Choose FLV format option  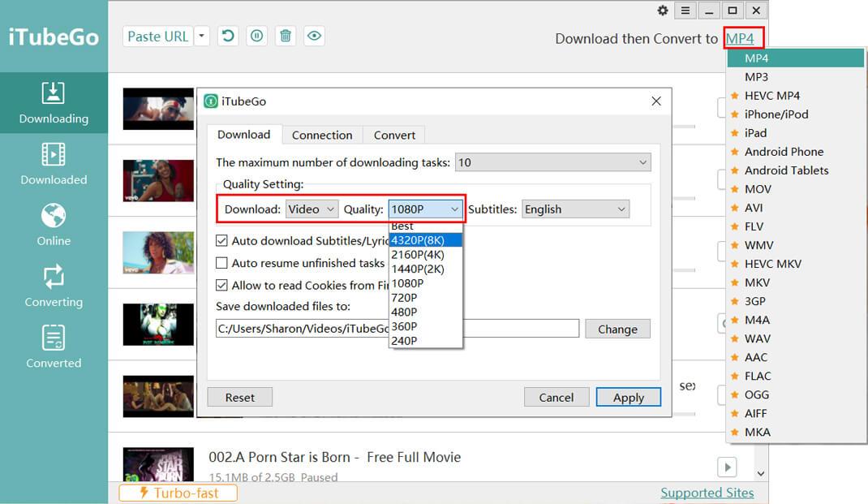[x=796, y=226]
